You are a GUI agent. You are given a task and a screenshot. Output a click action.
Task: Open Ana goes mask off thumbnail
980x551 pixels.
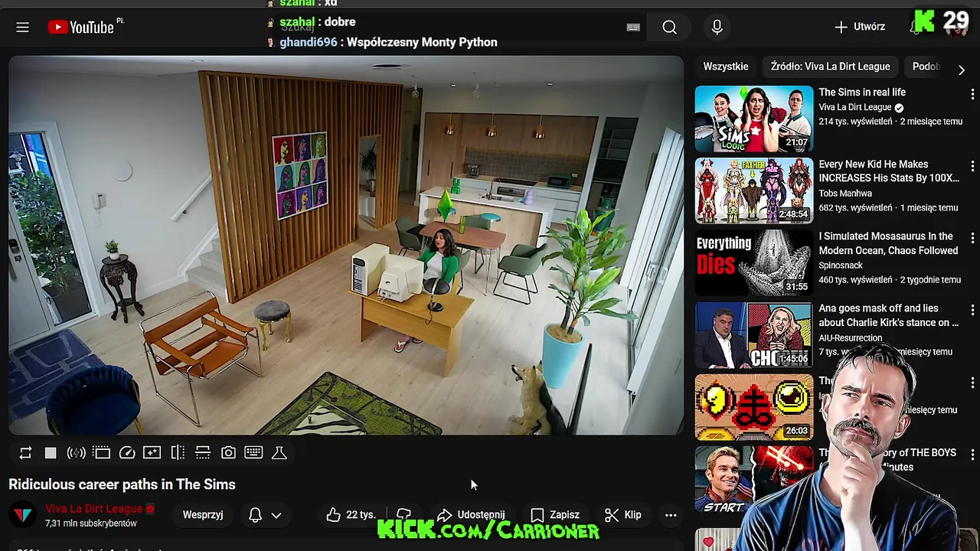click(x=754, y=334)
